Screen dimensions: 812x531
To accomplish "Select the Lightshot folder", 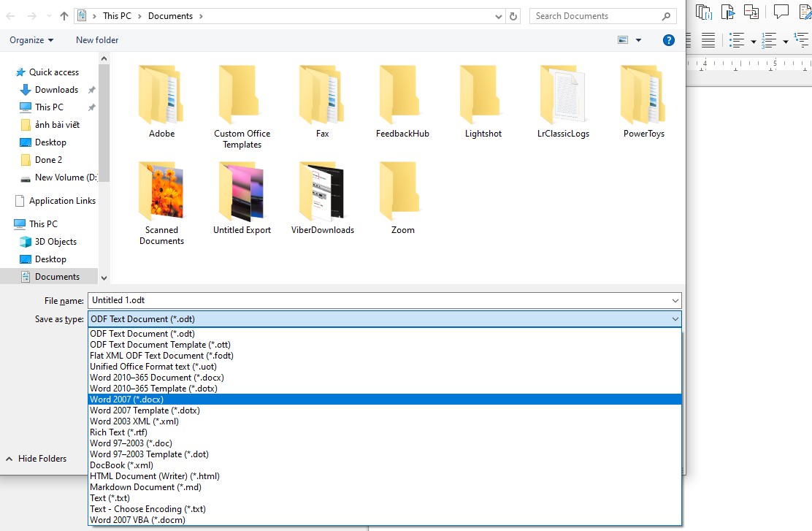I will pos(483,102).
